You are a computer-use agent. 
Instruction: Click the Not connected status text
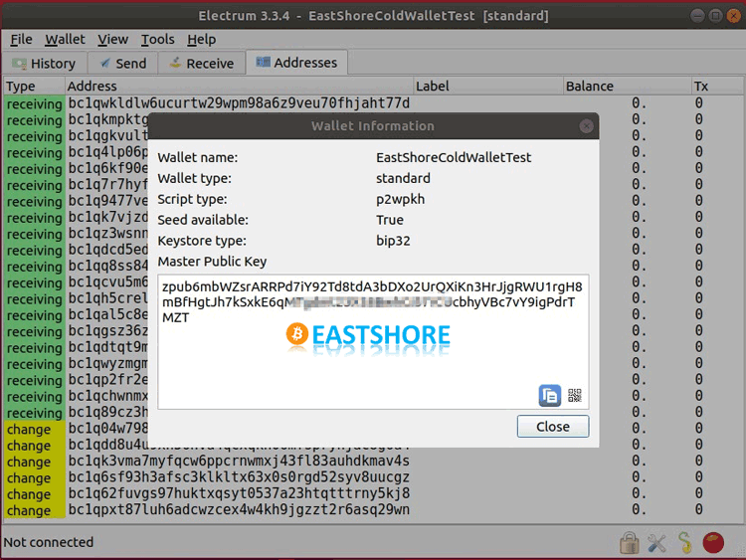tap(49, 542)
